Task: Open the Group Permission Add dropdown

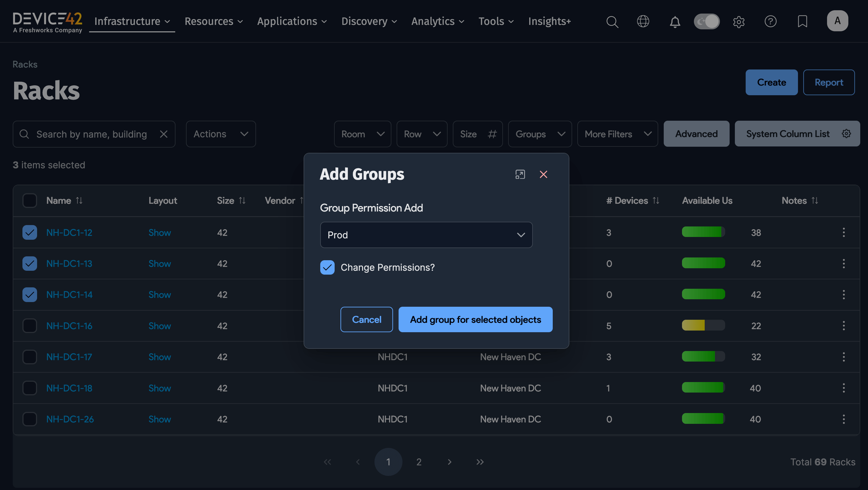Action: click(x=426, y=235)
